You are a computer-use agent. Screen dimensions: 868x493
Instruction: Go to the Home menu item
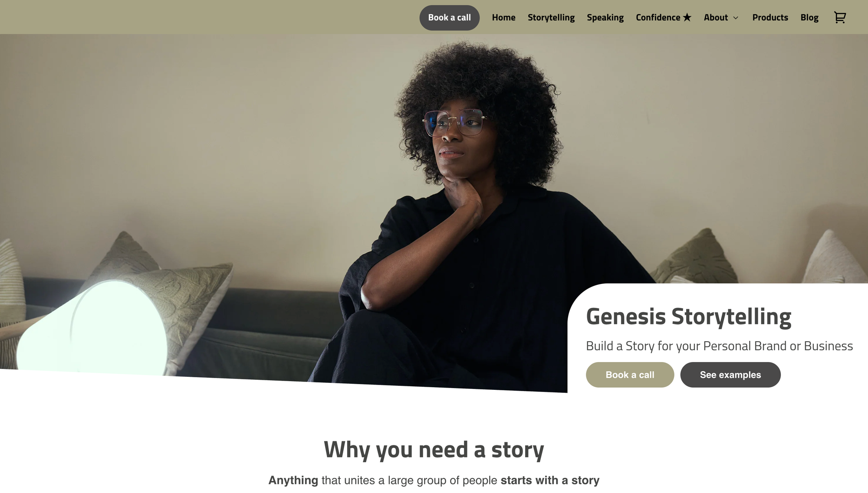tap(503, 17)
